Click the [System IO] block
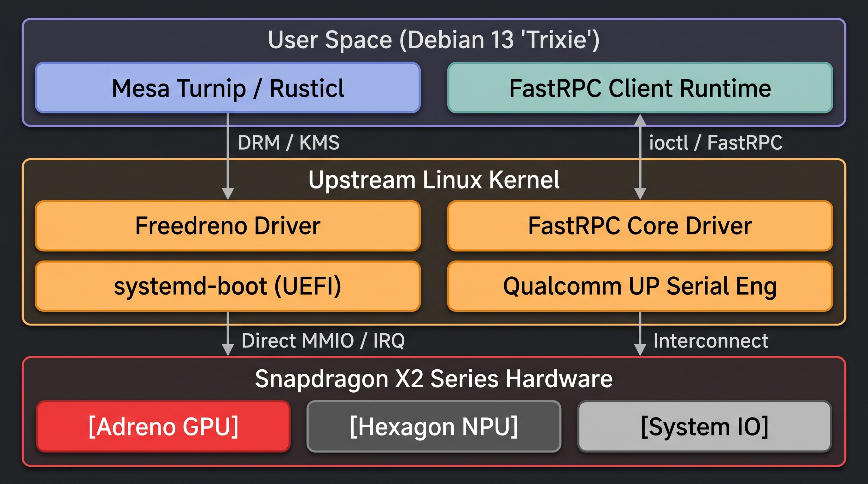The width and height of the screenshot is (868, 484). [705, 426]
